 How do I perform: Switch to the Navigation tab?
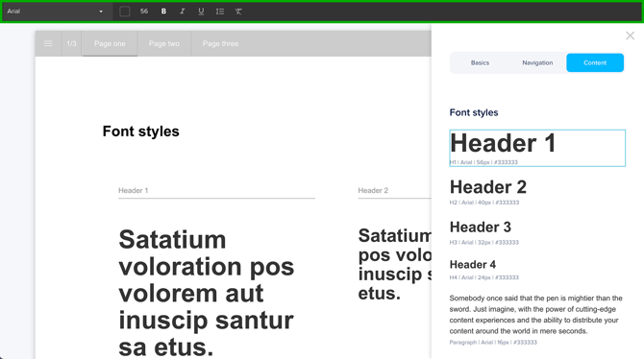tap(537, 62)
